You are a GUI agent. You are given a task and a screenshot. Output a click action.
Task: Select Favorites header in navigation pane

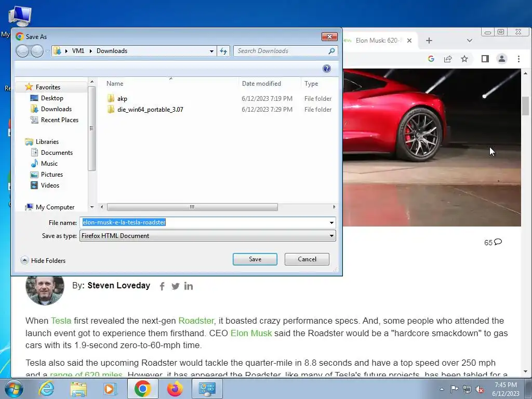click(x=48, y=87)
